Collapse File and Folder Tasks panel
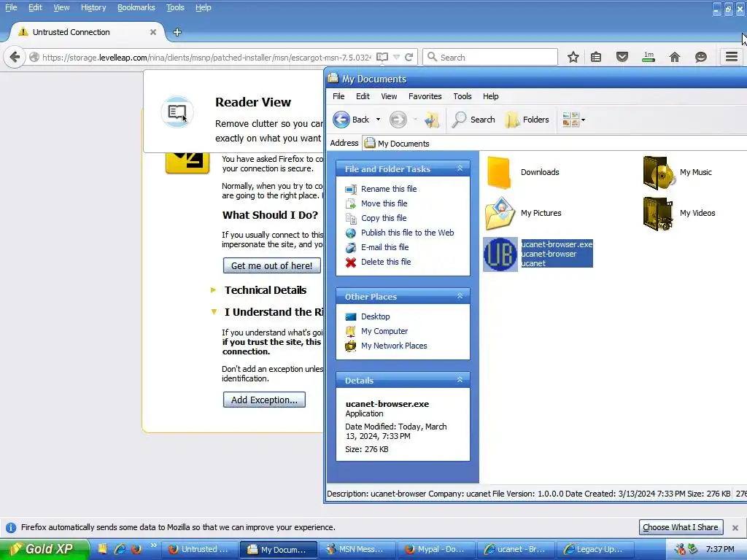The width and height of the screenshot is (747, 560). tap(460, 168)
